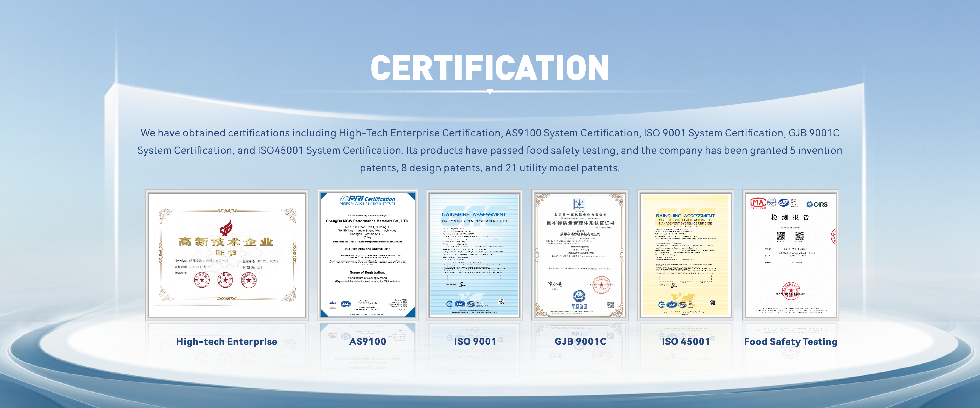Click the "ISO 45001" caption label
This screenshot has width=980, height=408.
tap(686, 341)
